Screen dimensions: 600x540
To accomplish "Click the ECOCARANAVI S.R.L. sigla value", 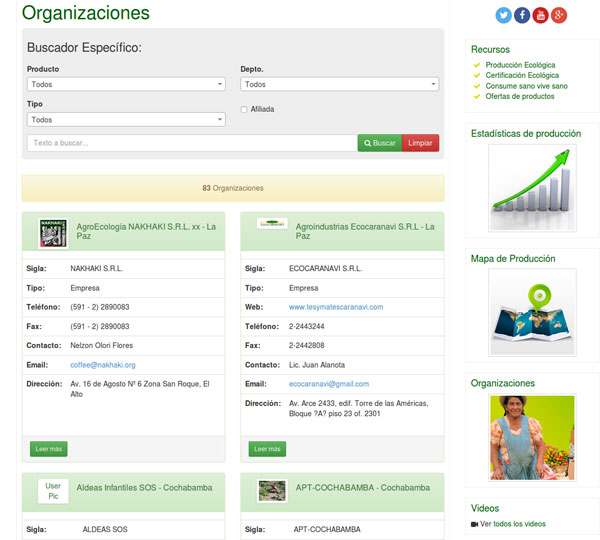I will tap(326, 268).
